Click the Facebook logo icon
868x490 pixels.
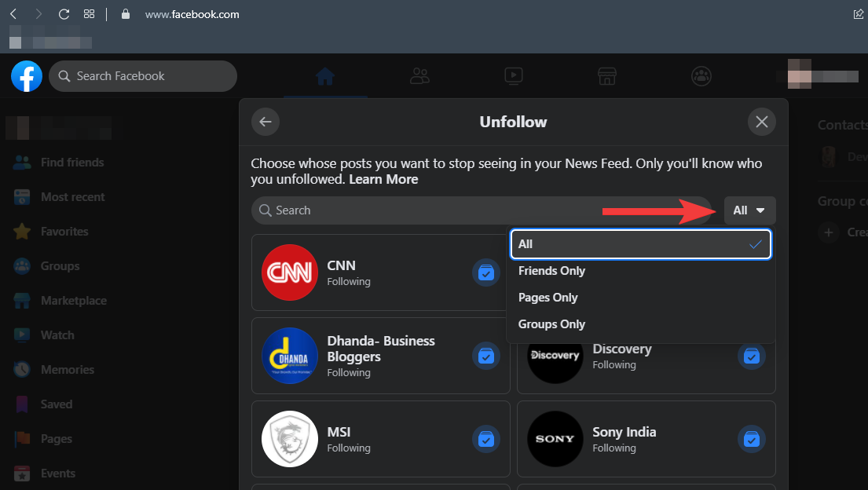[27, 76]
